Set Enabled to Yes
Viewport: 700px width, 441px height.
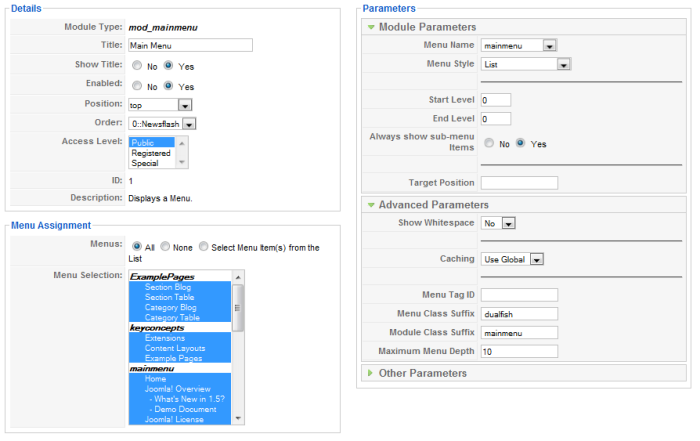point(168,85)
